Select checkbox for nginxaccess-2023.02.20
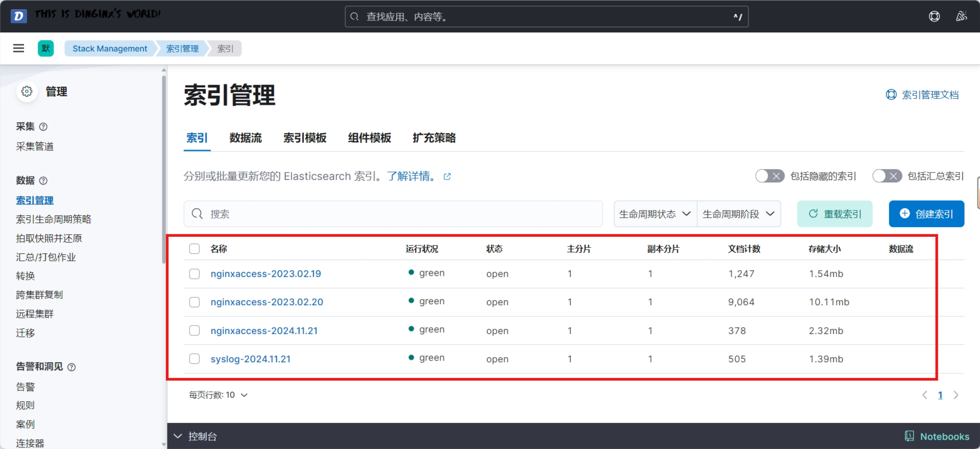This screenshot has width=980, height=449. (195, 302)
